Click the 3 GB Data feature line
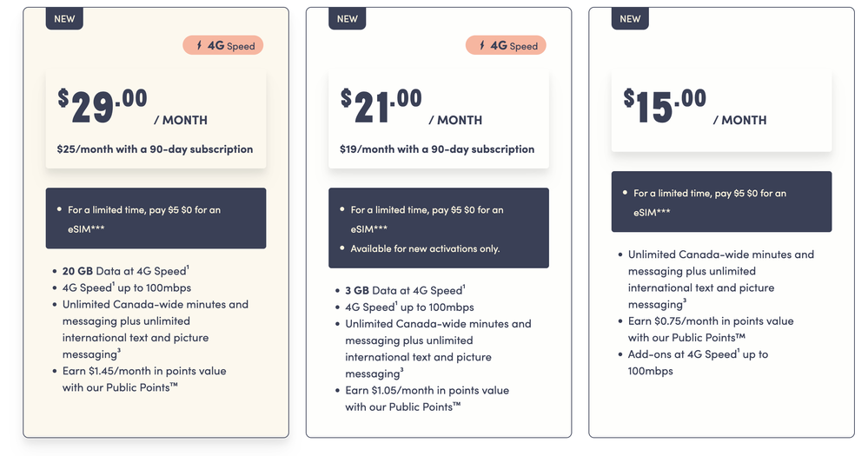The width and height of the screenshot is (868, 456). pyautogui.click(x=404, y=290)
